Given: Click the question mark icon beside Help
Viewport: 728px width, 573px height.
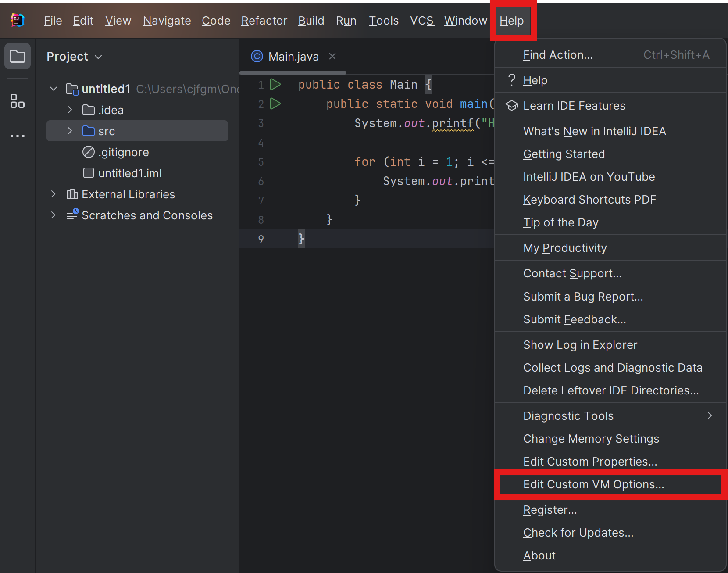Looking at the screenshot, I should (x=511, y=80).
